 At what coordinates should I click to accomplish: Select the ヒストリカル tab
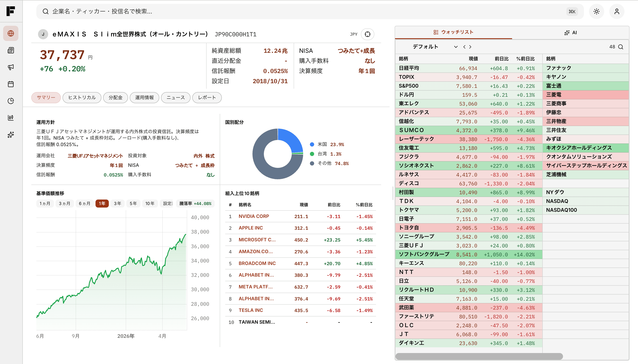(82, 98)
